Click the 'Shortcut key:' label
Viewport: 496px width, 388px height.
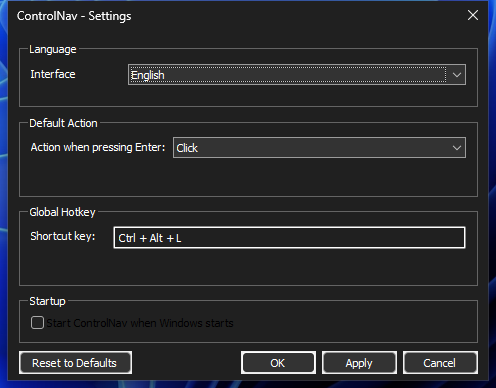click(x=63, y=236)
